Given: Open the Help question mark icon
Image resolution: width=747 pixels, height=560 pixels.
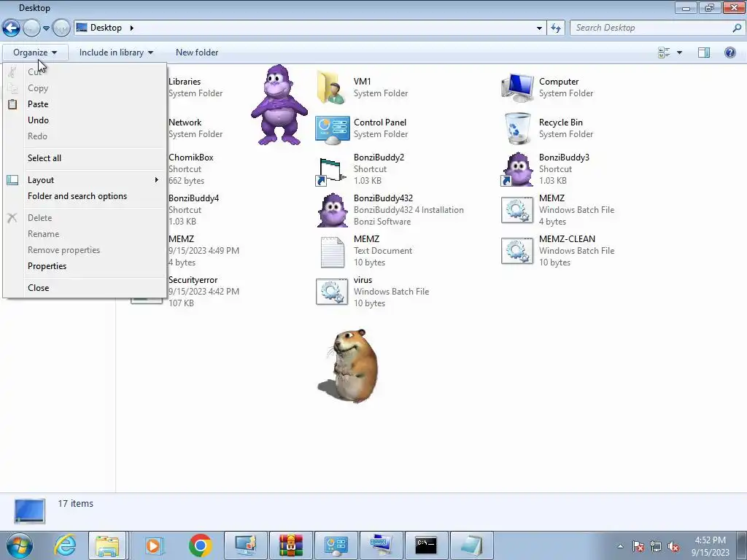Looking at the screenshot, I should tap(729, 52).
